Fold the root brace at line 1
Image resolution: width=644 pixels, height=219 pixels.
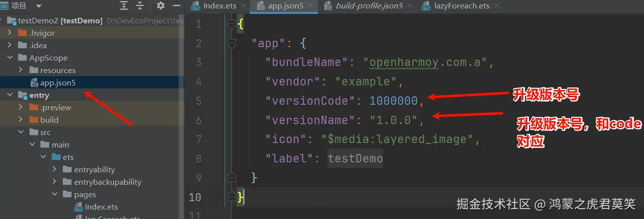(231, 24)
